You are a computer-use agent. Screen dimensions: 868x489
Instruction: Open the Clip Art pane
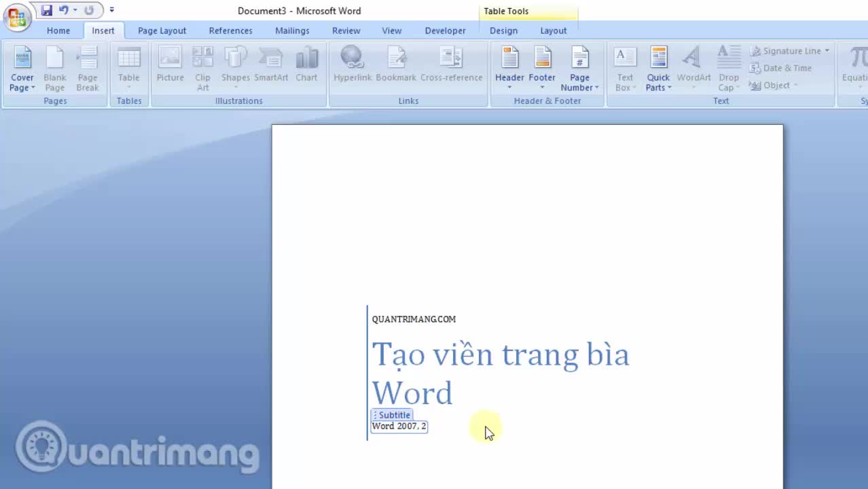202,69
